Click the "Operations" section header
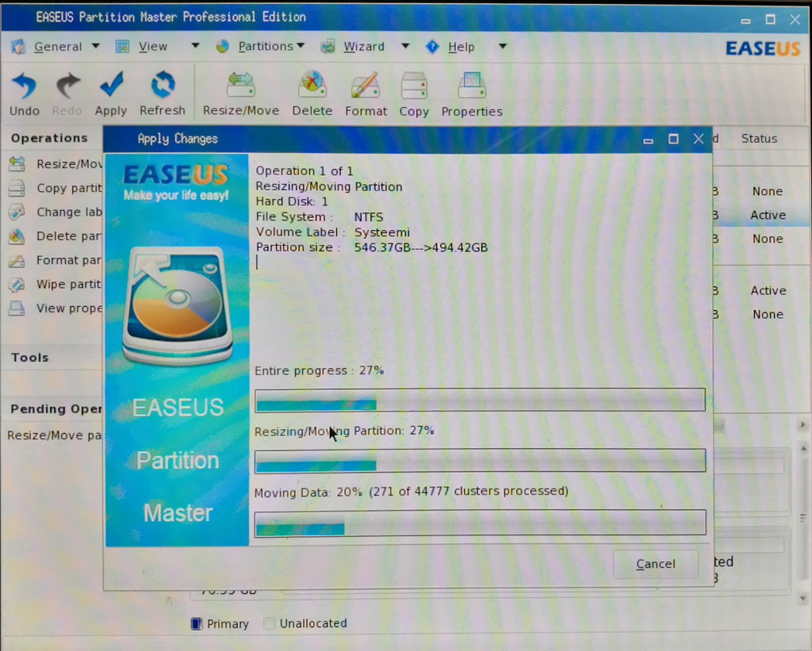812x651 pixels. 49,138
